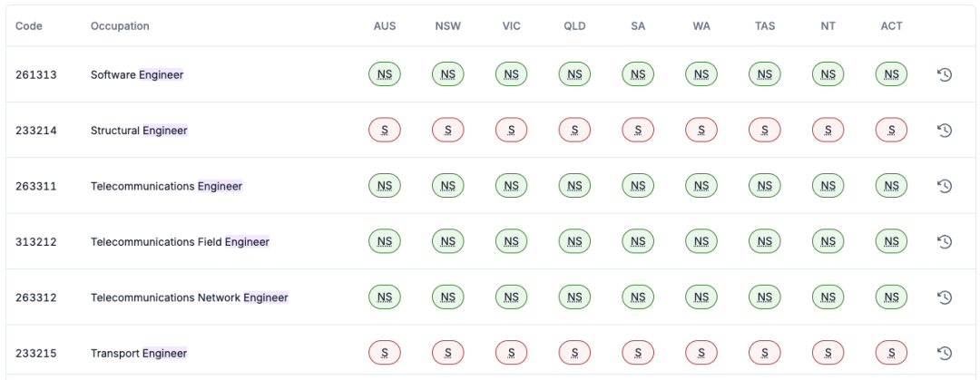
Task: Click the Code column header
Action: click(29, 26)
